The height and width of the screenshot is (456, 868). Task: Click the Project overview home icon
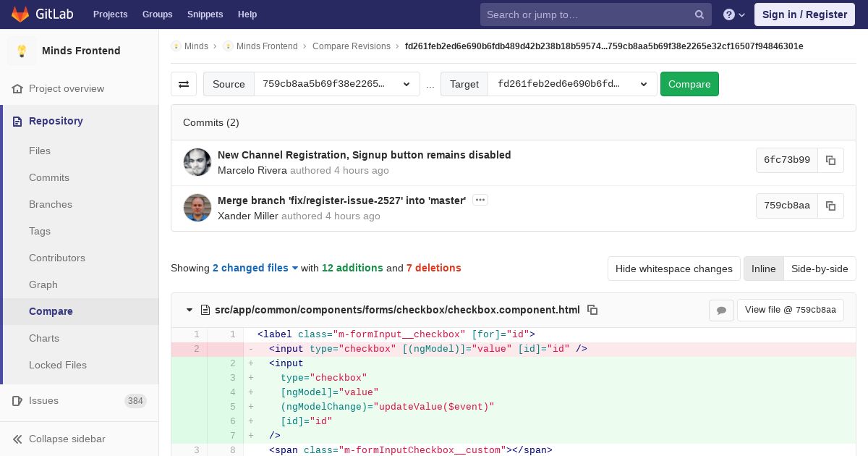pyautogui.click(x=17, y=89)
